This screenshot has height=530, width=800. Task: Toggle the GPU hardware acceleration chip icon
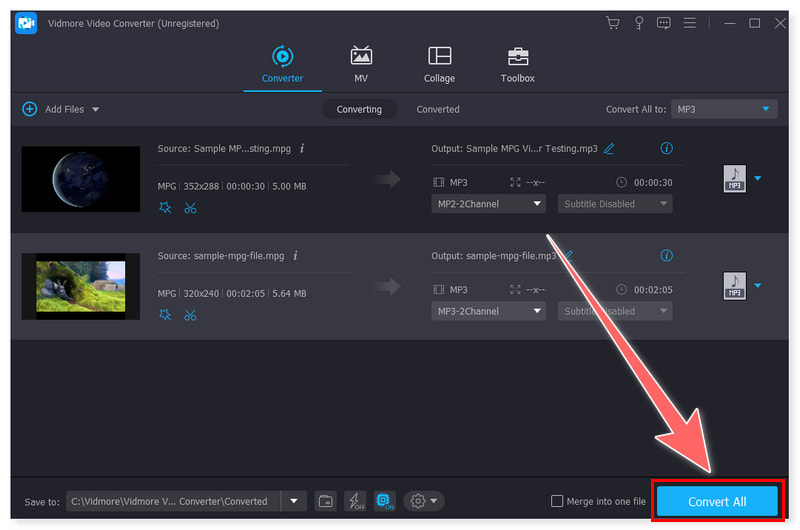[x=384, y=501]
